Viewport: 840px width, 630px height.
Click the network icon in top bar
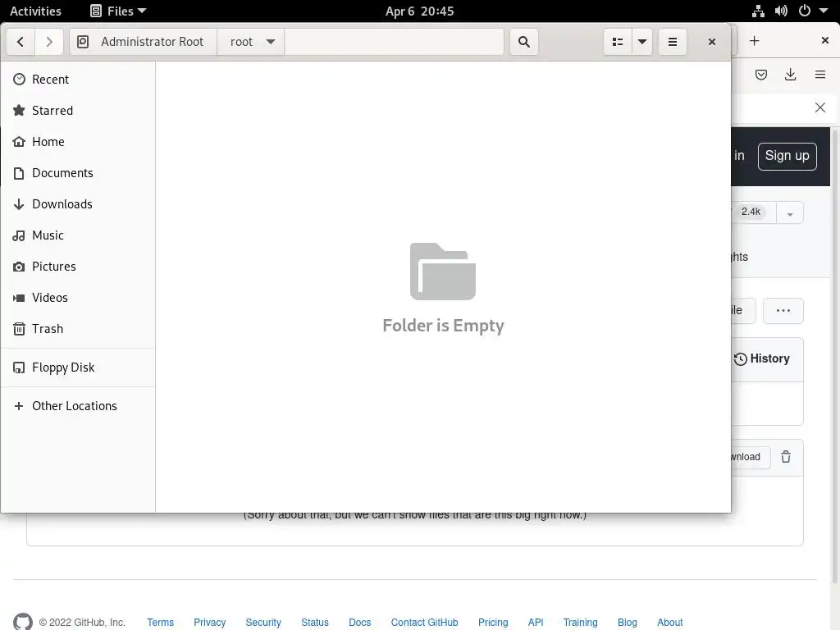[x=758, y=11]
